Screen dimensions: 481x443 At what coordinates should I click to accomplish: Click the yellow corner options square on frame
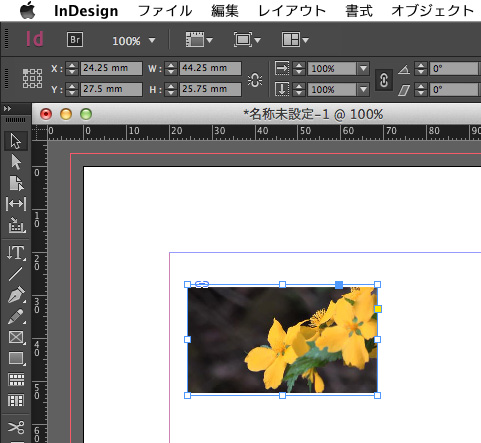[x=378, y=309]
